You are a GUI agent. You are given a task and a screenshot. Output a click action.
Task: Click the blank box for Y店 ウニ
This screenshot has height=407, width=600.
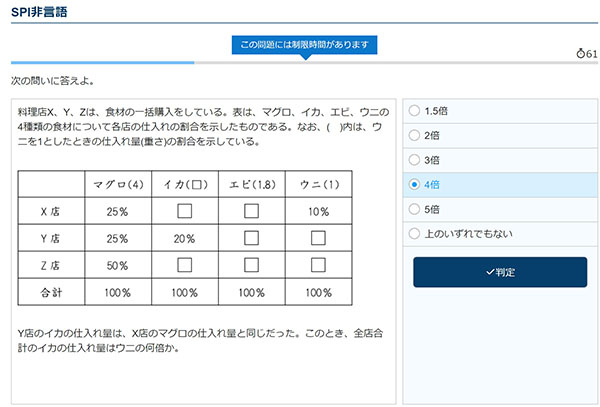coord(318,238)
